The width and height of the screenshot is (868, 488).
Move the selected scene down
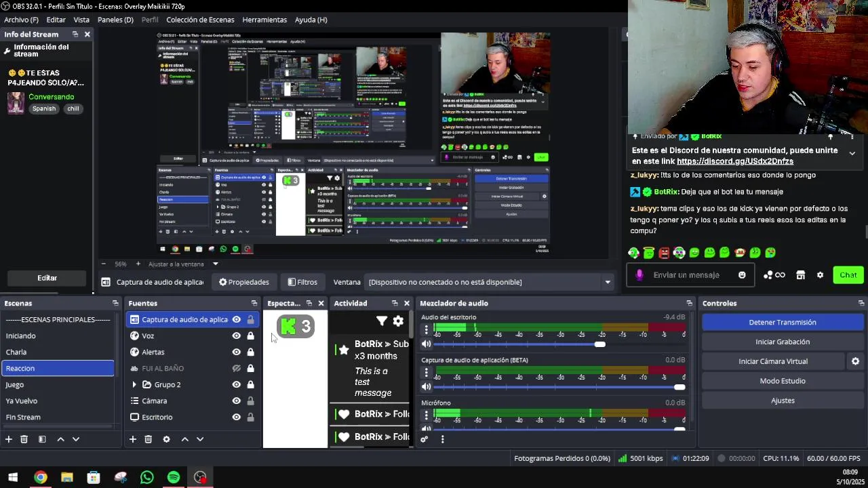coord(76,439)
